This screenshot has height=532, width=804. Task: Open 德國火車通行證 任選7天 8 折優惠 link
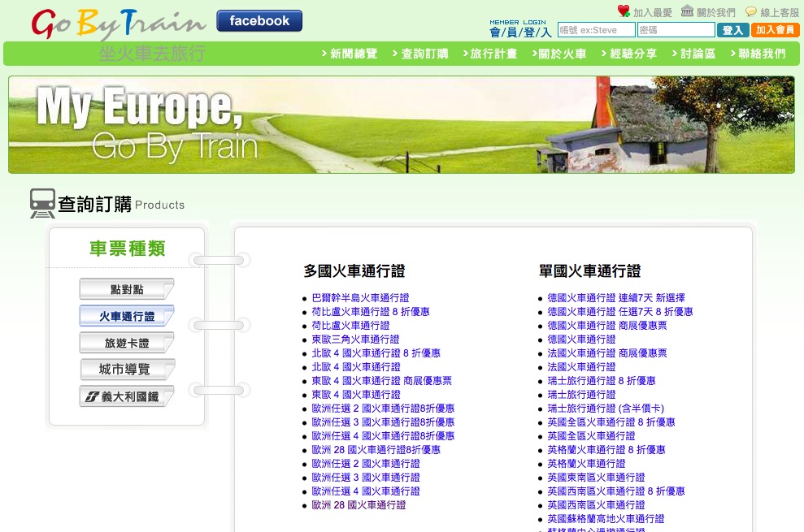click(620, 312)
